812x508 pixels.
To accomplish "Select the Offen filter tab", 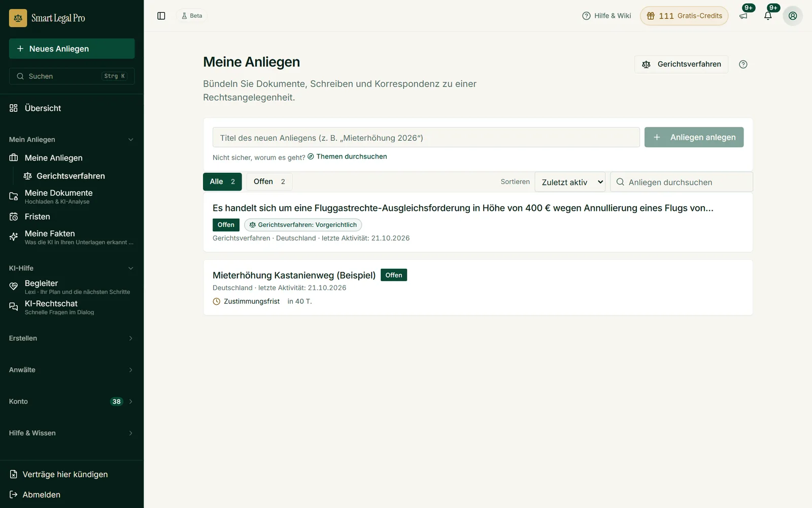I will tap(269, 182).
